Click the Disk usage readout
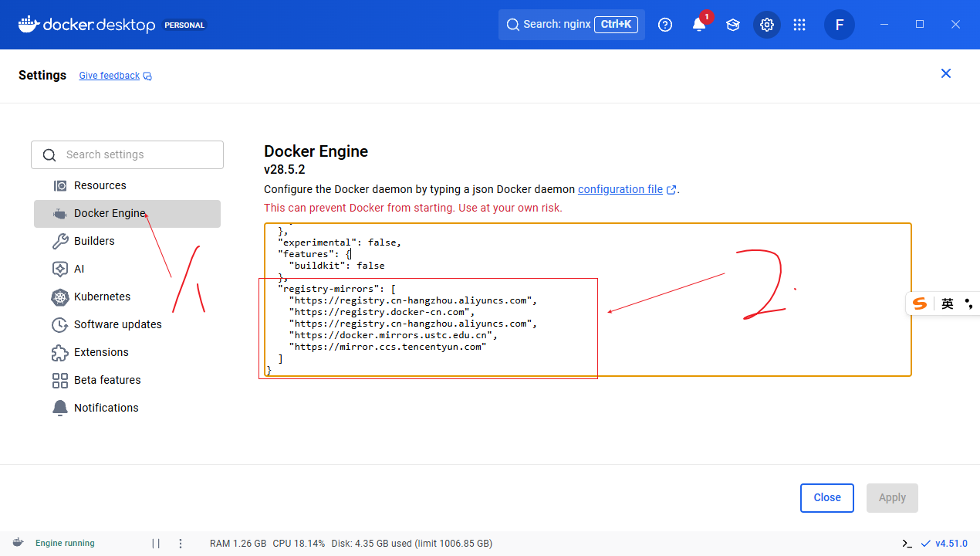 coord(411,543)
